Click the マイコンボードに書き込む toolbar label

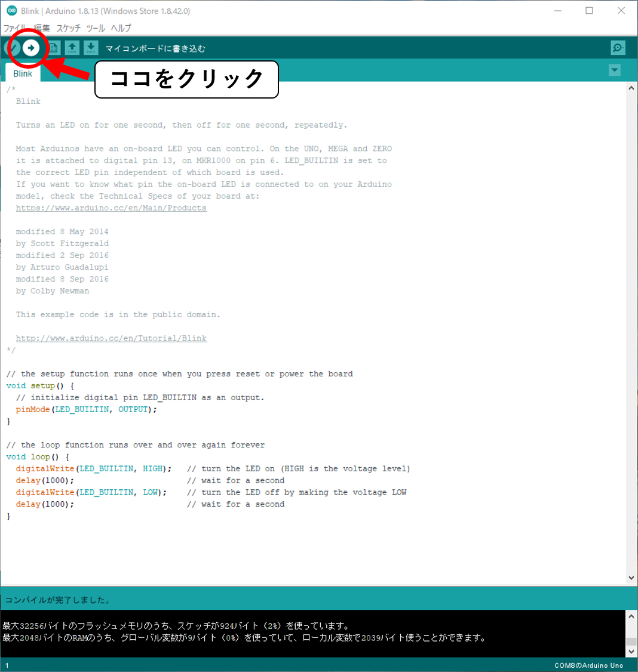coord(155,48)
